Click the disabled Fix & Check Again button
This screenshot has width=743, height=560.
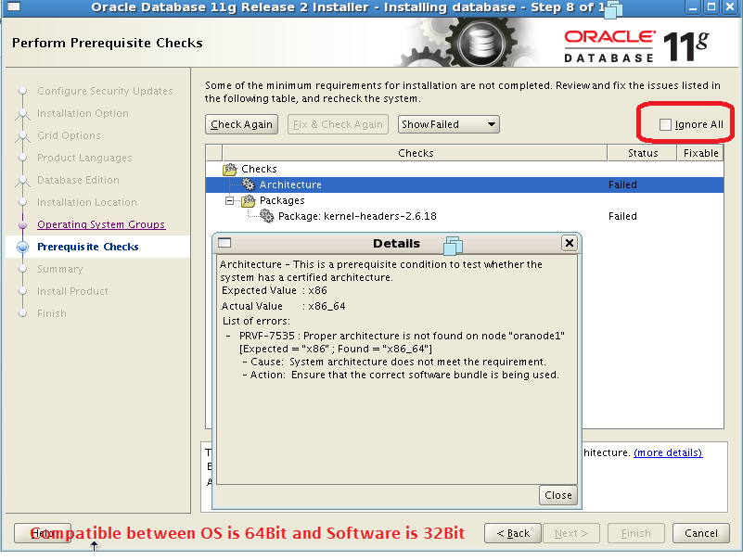point(338,124)
